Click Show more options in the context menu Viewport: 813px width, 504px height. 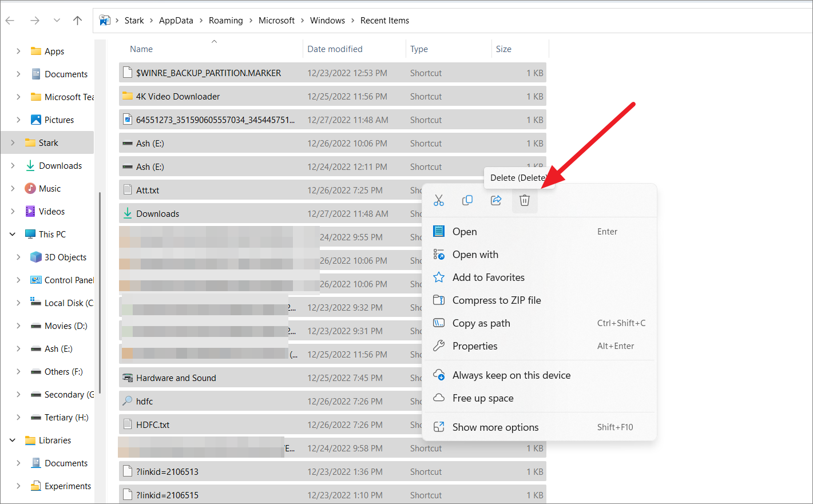(x=495, y=427)
